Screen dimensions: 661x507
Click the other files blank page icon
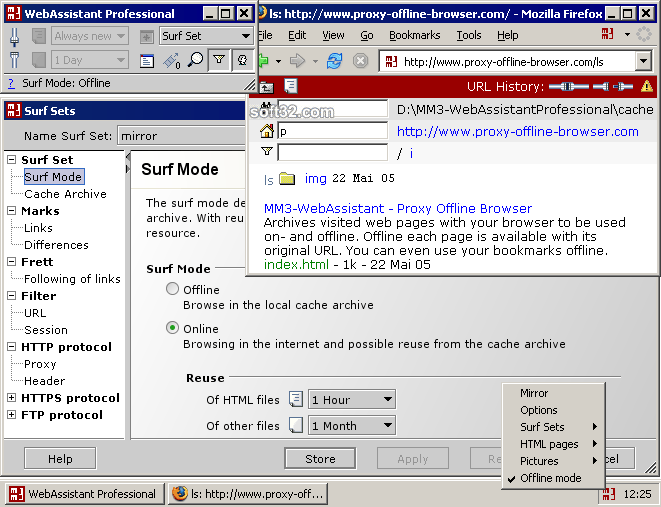[x=296, y=425]
